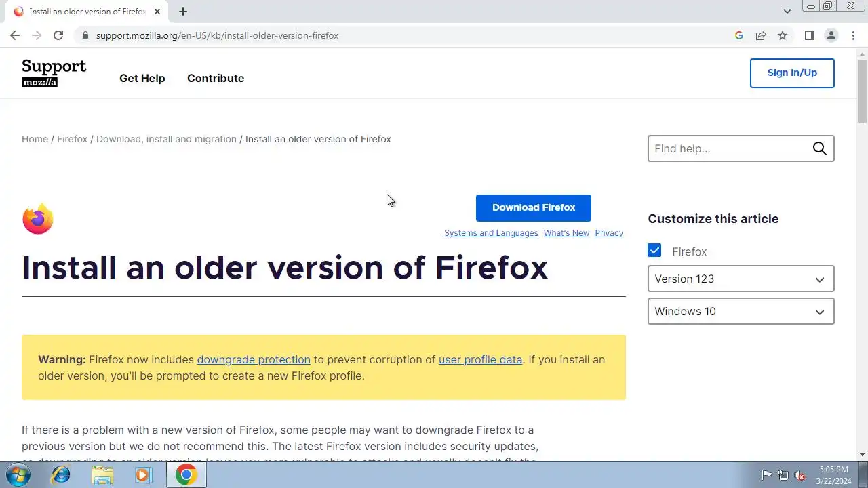Click the taskbar clock showing 5:05 PM
This screenshot has height=488, width=868.
point(833,475)
